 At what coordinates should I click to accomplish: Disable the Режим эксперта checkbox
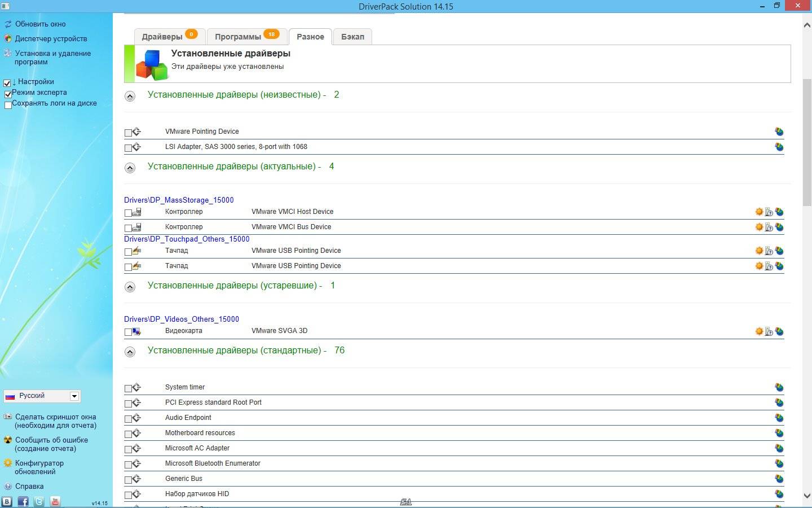[8, 94]
